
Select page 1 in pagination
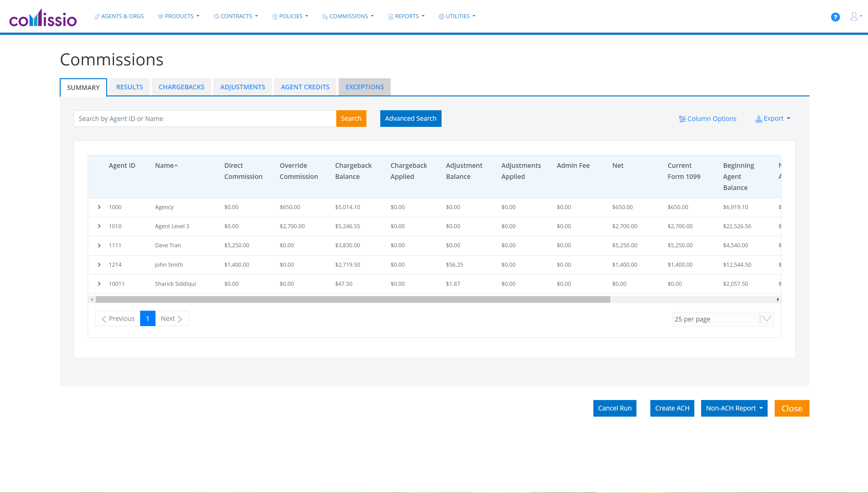147,318
